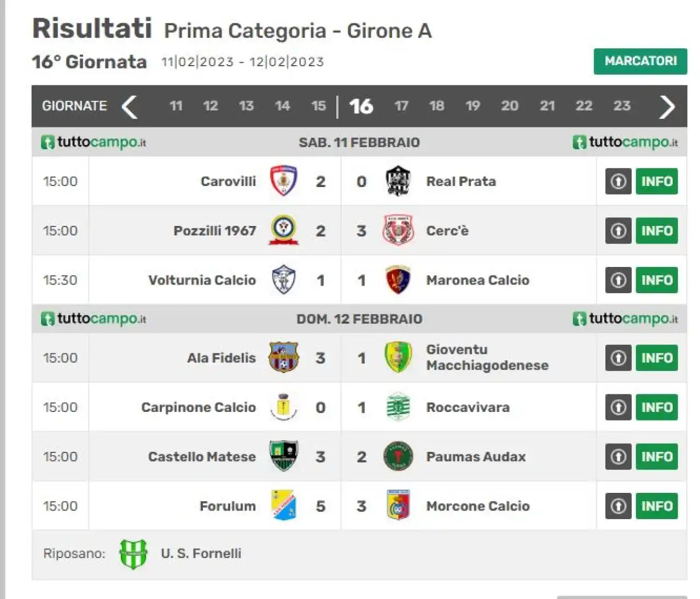
Task: Click the Castello Matese team crest
Action: click(x=284, y=456)
